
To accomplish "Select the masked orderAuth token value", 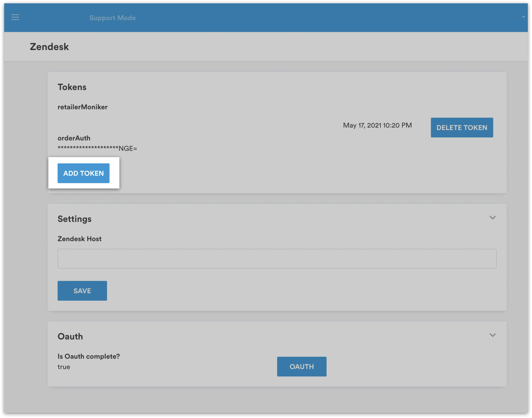I will pos(97,148).
